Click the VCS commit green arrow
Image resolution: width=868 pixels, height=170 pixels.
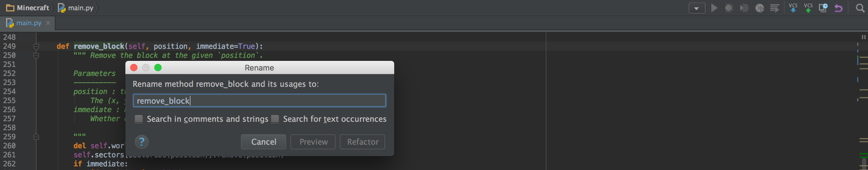[x=808, y=8]
